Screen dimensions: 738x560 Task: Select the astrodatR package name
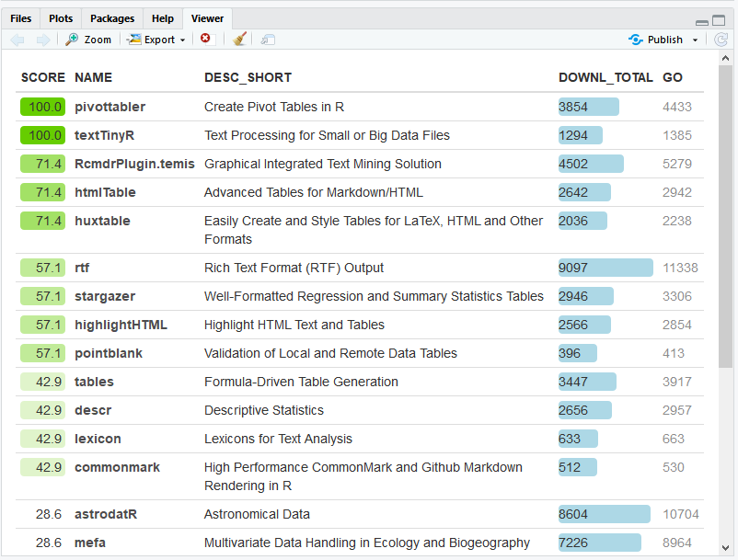(x=106, y=514)
